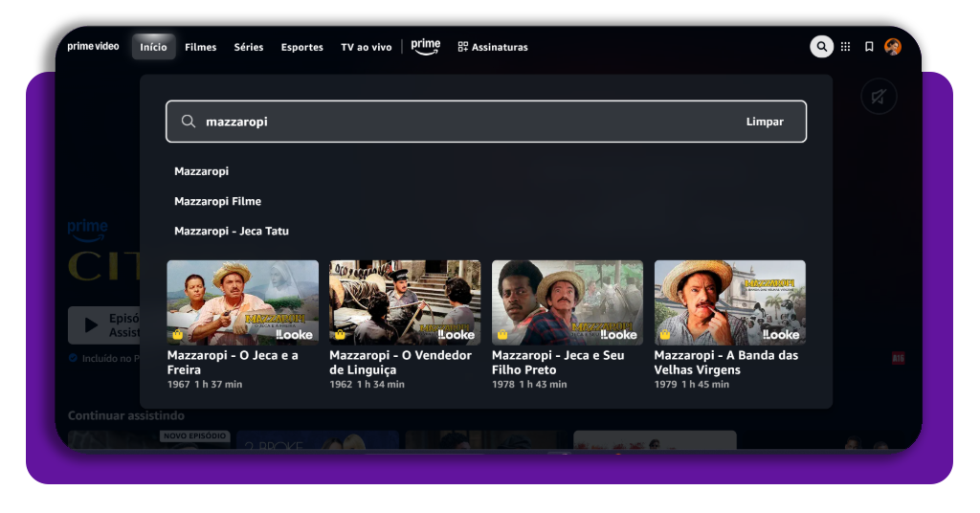Click shopping bag icon on A Banda das Velhas Virgens

(665, 335)
